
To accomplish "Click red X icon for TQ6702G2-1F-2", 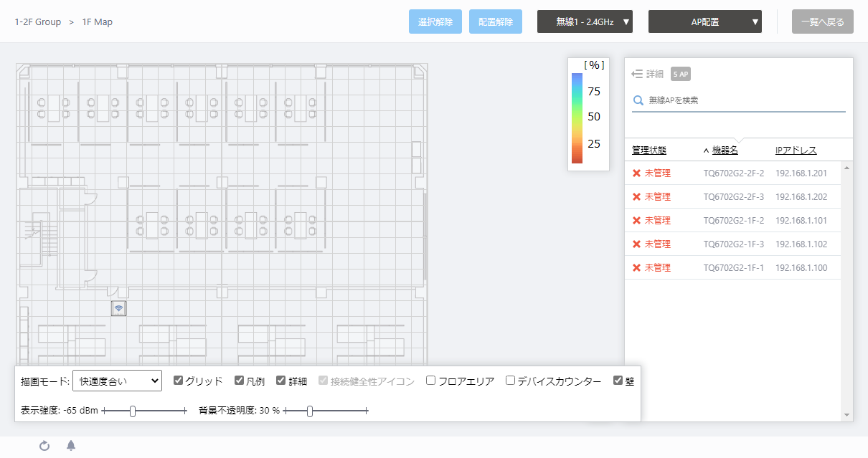I will click(636, 220).
